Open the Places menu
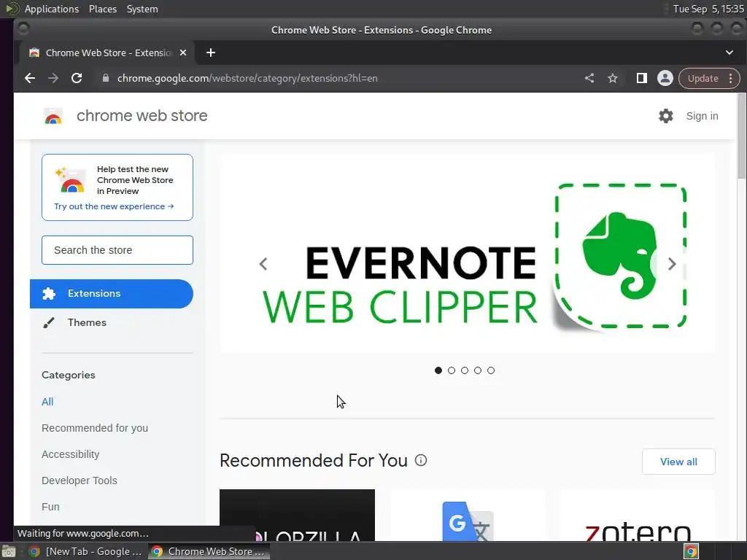Viewport: 747px width, 560px height. [x=102, y=9]
